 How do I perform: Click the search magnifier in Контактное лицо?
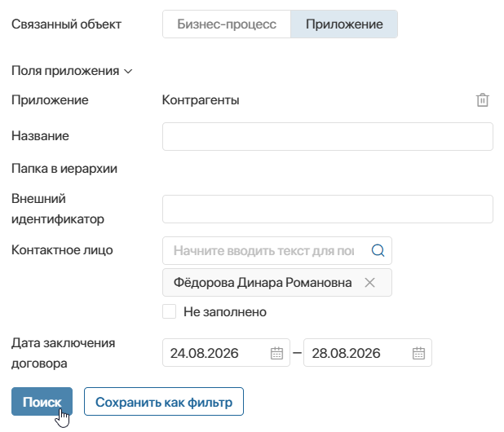[378, 250]
